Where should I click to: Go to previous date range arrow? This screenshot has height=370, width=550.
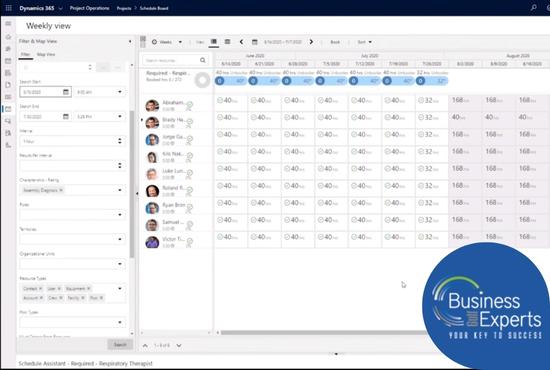(241, 42)
